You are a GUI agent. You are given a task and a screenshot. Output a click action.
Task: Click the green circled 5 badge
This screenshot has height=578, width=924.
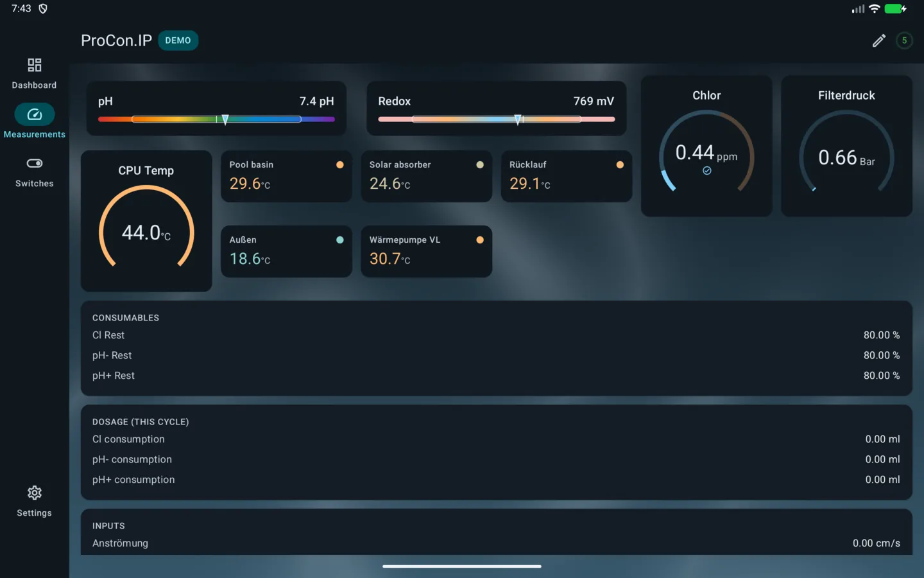904,40
